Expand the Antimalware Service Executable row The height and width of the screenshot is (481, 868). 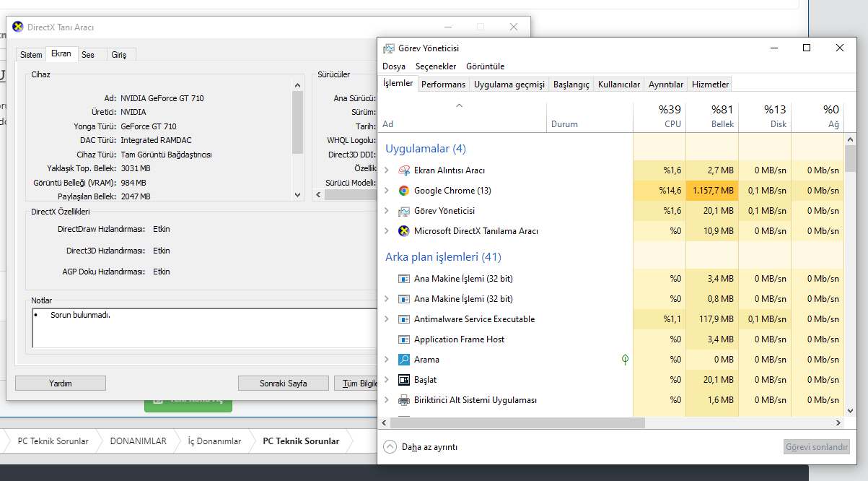(387, 319)
